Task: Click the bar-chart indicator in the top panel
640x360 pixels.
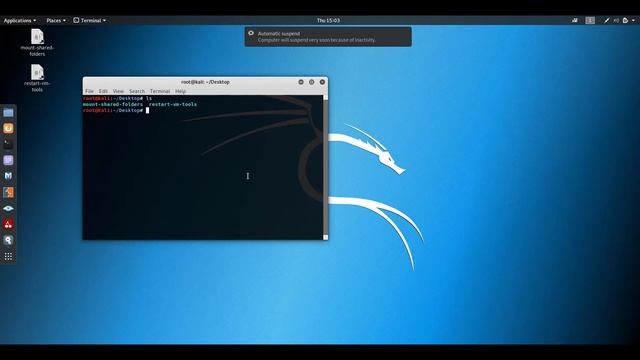Action: click(x=575, y=20)
